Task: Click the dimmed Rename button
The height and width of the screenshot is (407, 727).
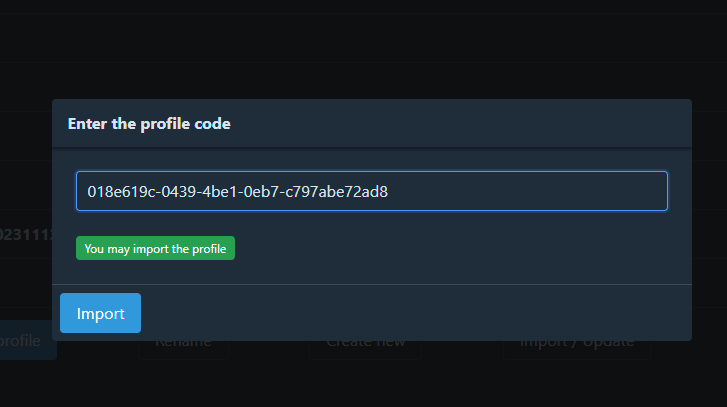Action: [x=182, y=343]
